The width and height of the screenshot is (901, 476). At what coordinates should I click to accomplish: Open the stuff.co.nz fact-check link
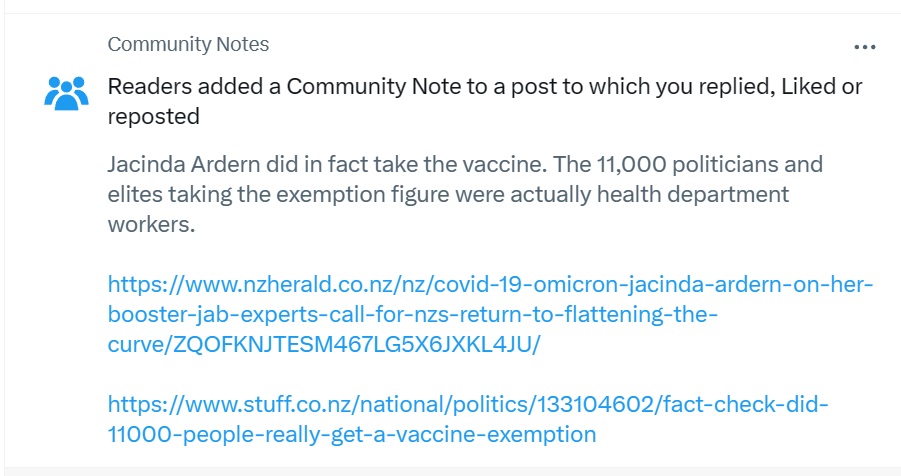tap(468, 405)
